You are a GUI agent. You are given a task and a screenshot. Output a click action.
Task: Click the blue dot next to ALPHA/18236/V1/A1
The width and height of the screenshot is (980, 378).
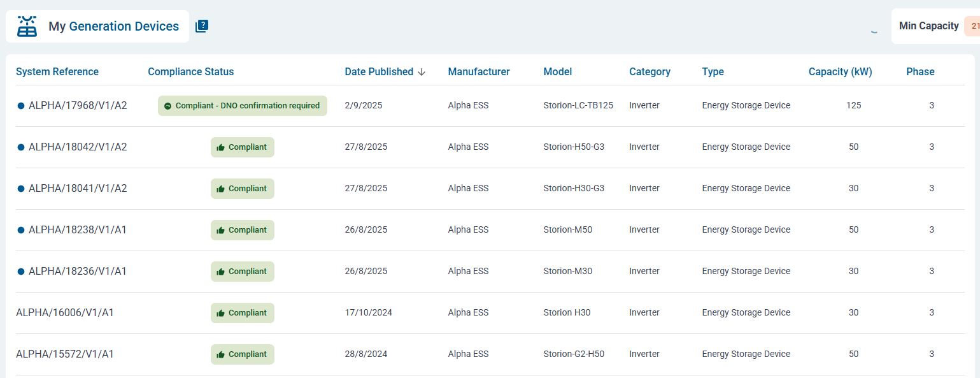pos(21,272)
